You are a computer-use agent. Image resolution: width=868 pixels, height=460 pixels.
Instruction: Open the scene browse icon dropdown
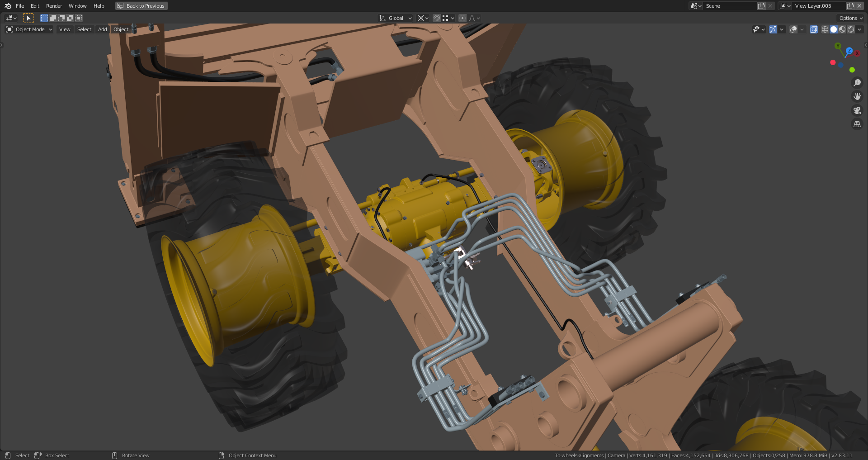click(696, 6)
